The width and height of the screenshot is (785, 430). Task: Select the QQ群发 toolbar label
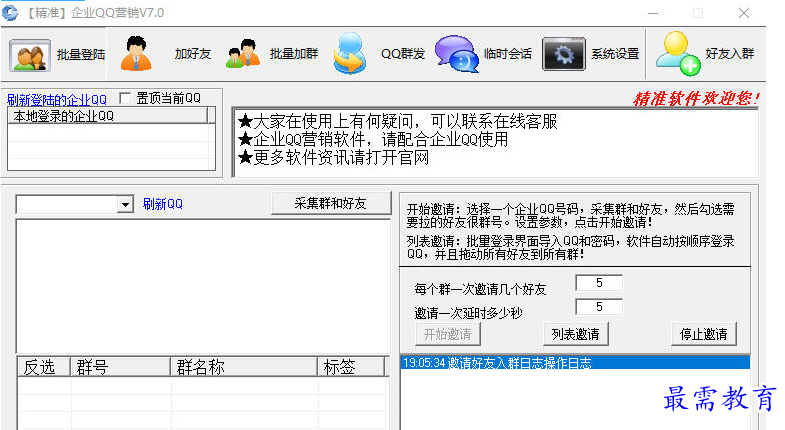[403, 54]
